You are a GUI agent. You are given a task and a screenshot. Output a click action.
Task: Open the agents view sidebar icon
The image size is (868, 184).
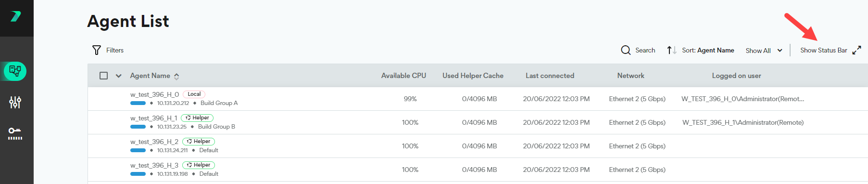tap(15, 71)
